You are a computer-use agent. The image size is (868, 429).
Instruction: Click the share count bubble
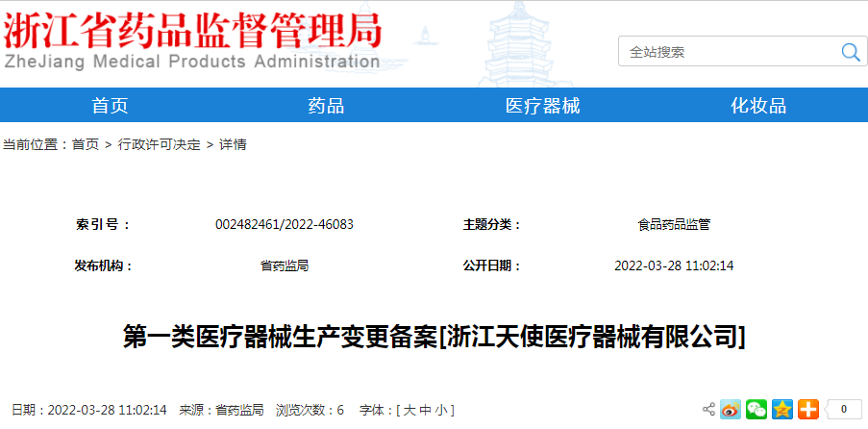[x=843, y=410]
